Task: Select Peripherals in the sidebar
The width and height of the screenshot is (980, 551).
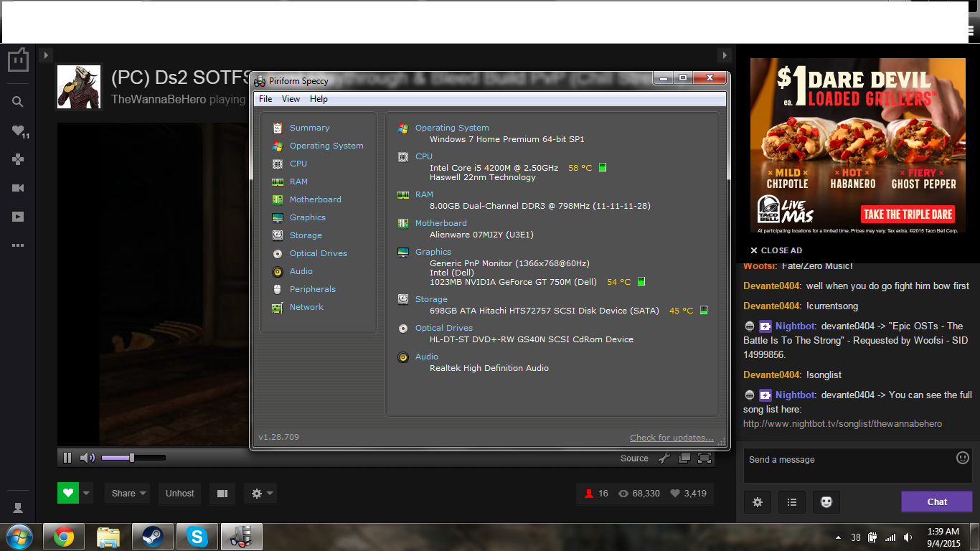Action: click(x=313, y=289)
